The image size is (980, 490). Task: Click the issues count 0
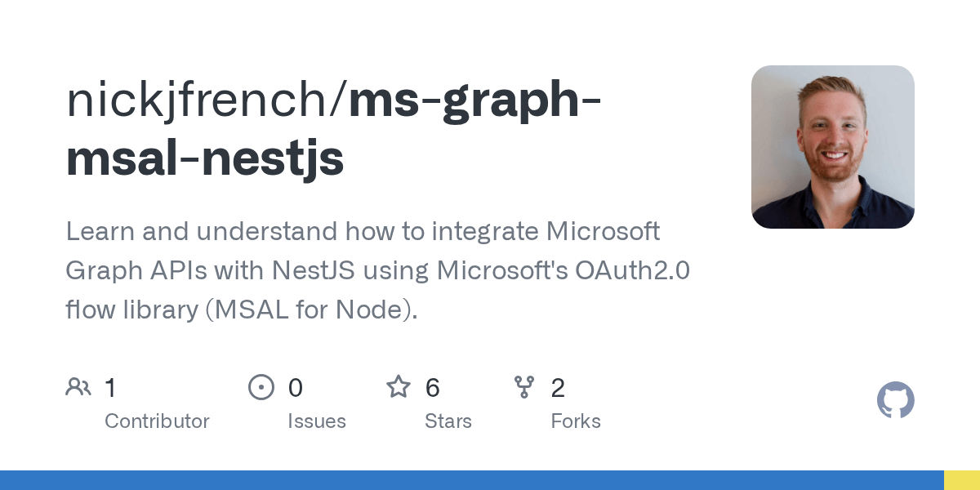(x=296, y=388)
